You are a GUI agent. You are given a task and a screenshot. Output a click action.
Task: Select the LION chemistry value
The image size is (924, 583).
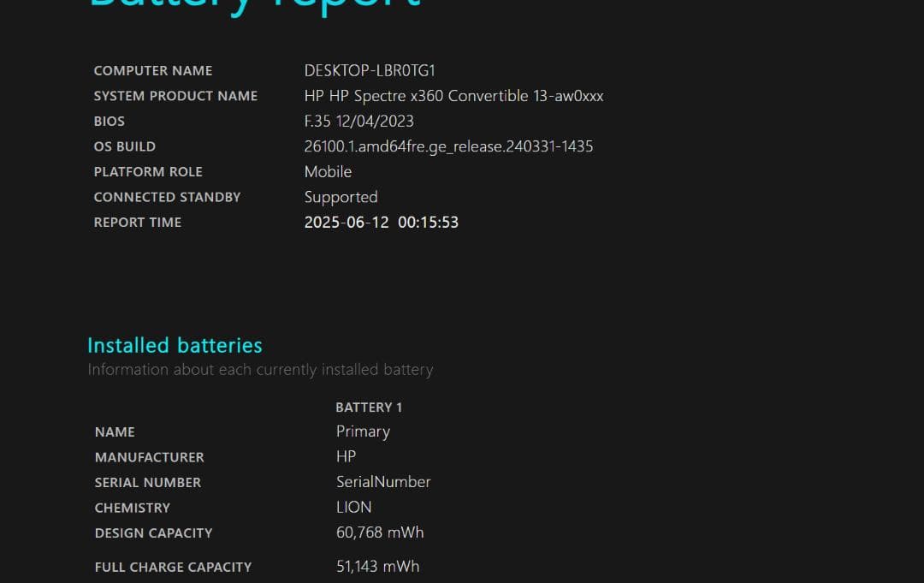(353, 507)
